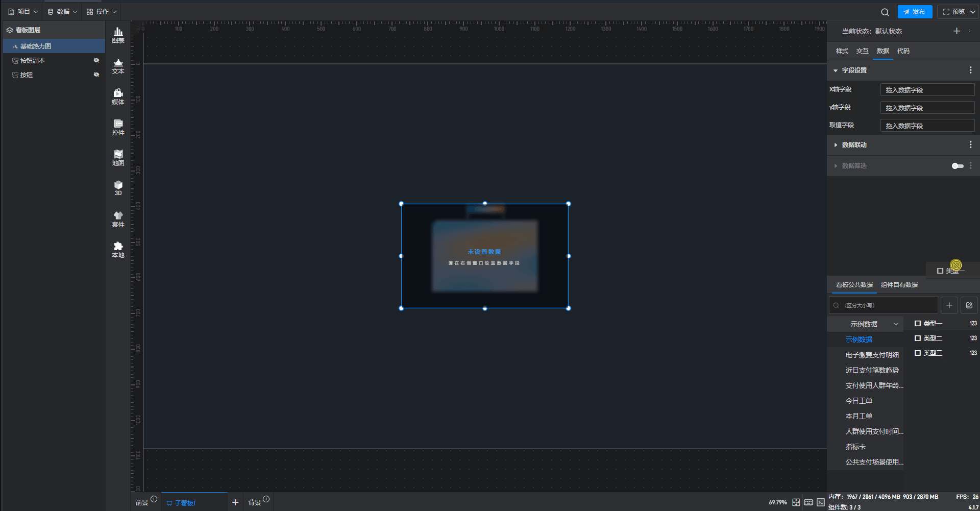Screen dimensions: 980x511
Task: Toggle visibility of 按钮 layer
Action: pyautogui.click(x=96, y=75)
